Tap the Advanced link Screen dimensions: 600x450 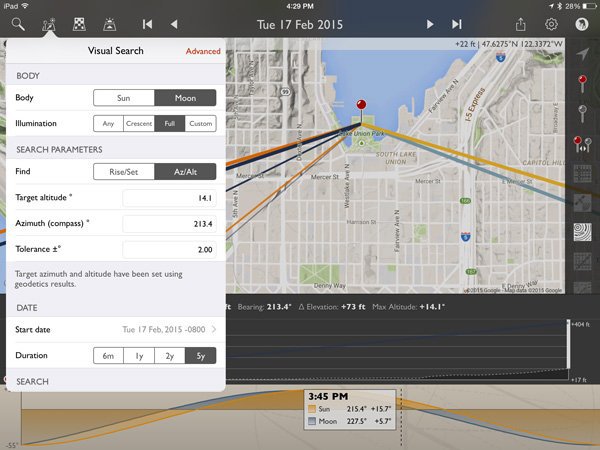(x=203, y=51)
